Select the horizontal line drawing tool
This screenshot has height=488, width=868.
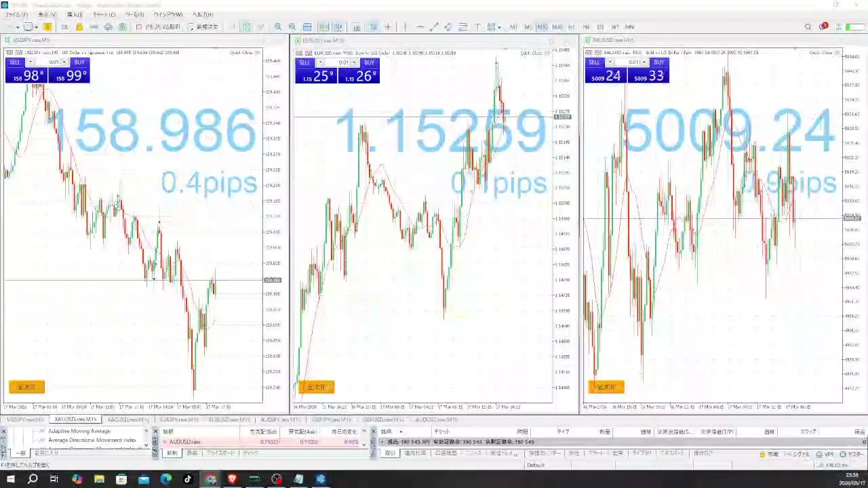420,27
